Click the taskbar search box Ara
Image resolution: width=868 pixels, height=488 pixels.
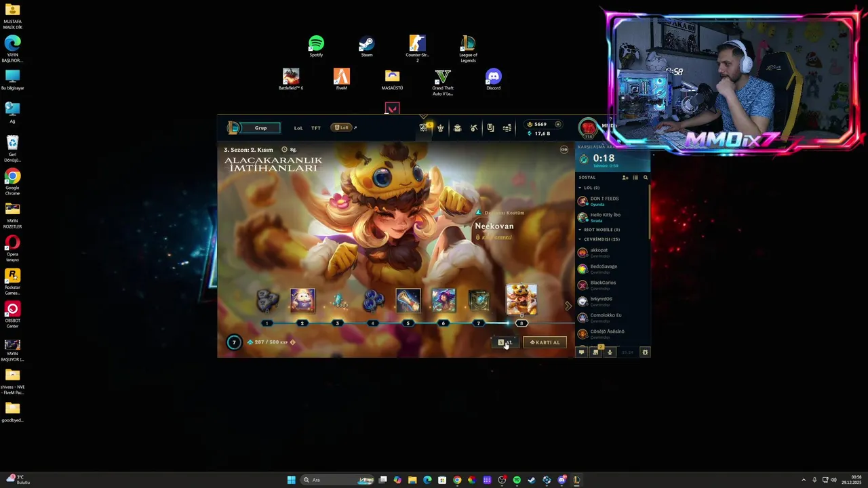pyautogui.click(x=337, y=480)
